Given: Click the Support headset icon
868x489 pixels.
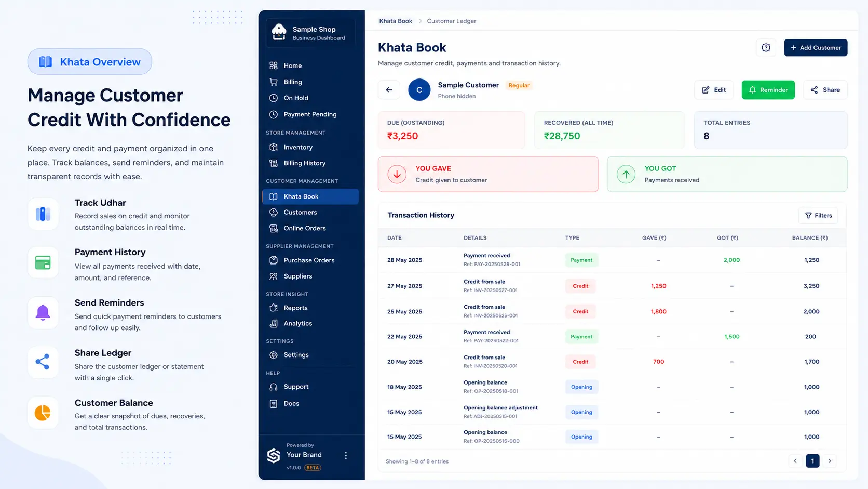Looking at the screenshot, I should click(x=274, y=387).
